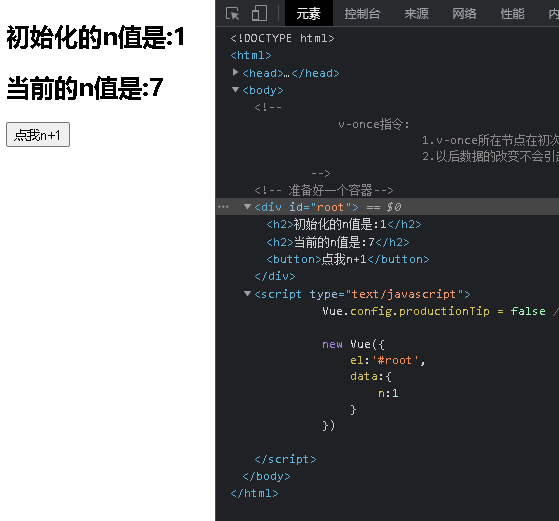559x521 pixels.
Task: Click the page heading 初始化的n值是:1
Action: point(96,37)
